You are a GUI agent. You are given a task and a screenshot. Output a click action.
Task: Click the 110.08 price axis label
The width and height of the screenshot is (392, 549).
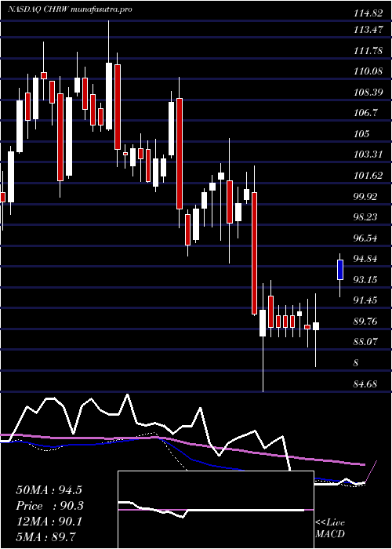368,71
